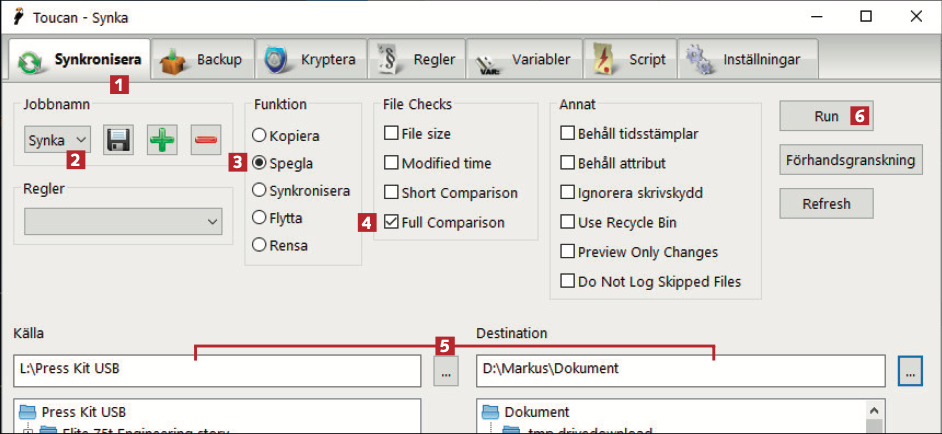The height and width of the screenshot is (434, 942).
Task: Uncheck the Full Comparison checkbox
Action: [x=391, y=222]
